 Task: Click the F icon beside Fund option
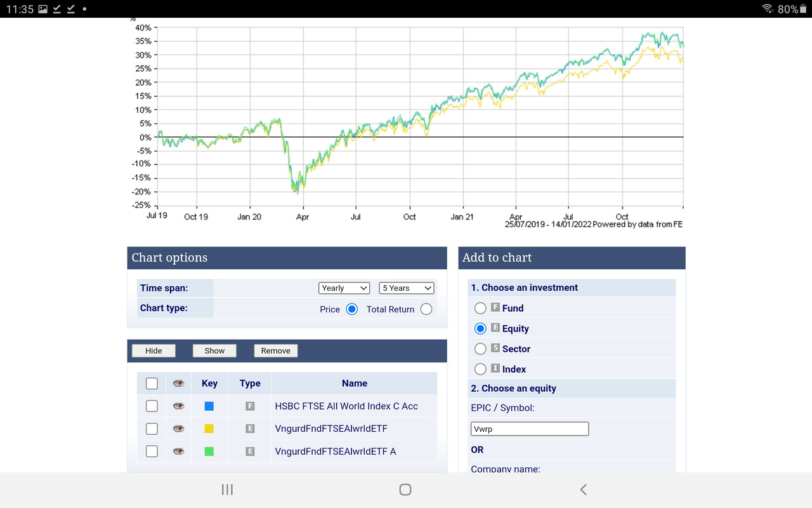click(495, 307)
